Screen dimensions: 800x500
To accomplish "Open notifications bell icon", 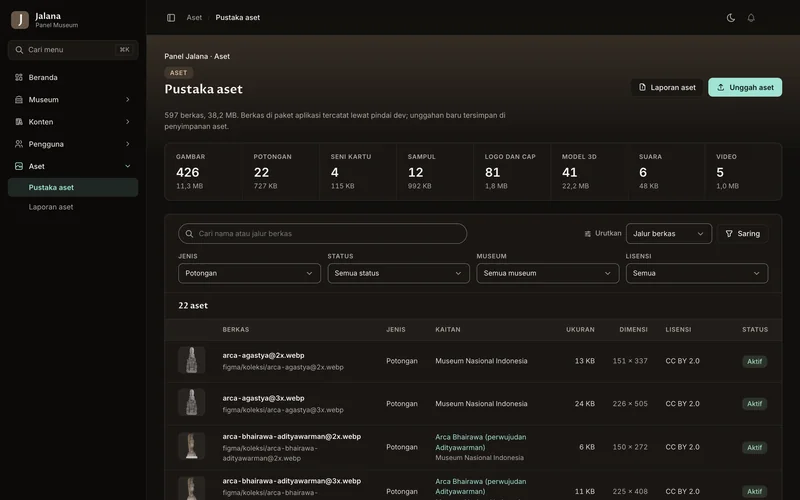I will click(x=751, y=18).
